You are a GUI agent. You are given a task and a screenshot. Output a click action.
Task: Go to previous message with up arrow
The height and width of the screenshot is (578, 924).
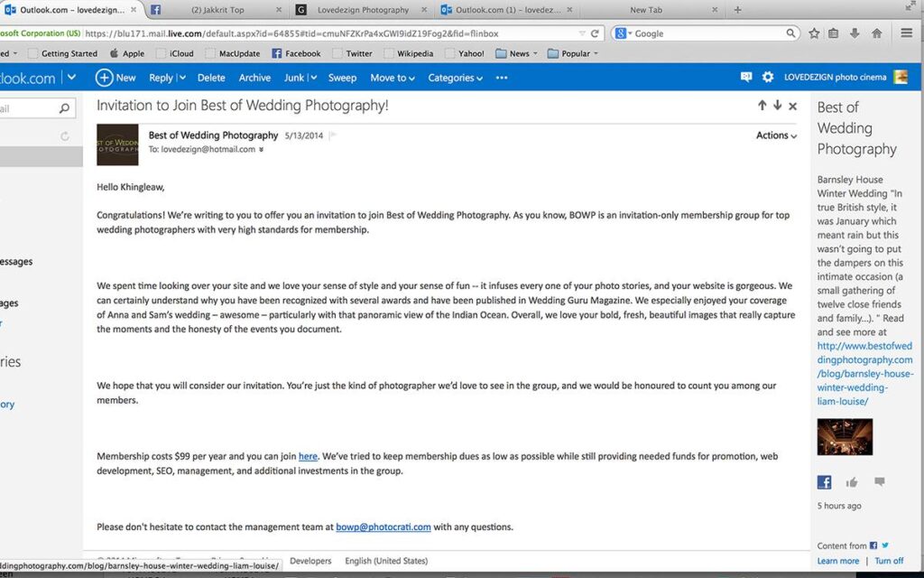[762, 106]
